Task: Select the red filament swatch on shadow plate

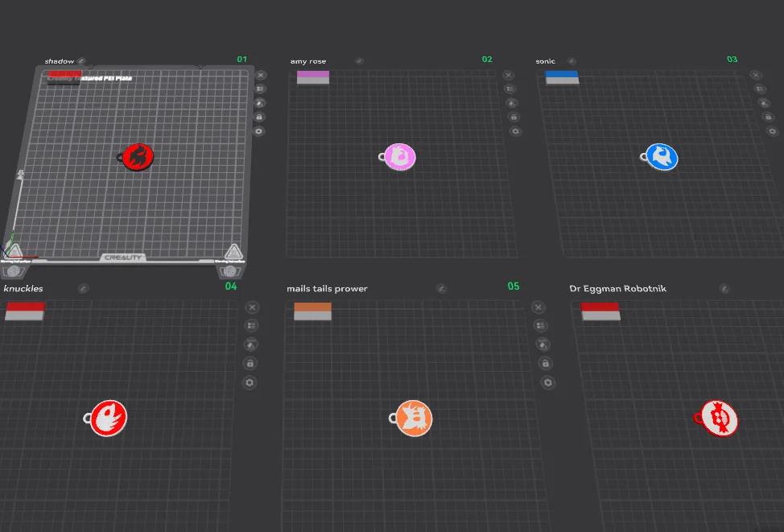Action: point(64,74)
